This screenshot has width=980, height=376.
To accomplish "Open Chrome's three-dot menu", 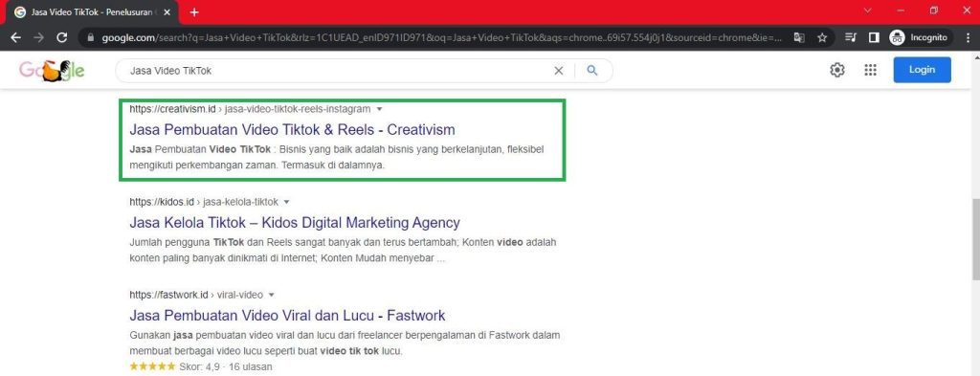I will pos(969,37).
